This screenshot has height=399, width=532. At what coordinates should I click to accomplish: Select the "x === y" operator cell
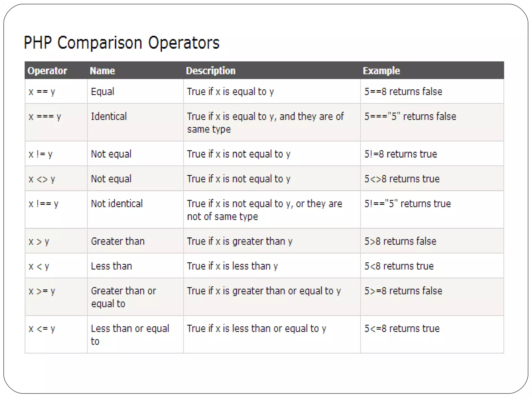(45, 116)
